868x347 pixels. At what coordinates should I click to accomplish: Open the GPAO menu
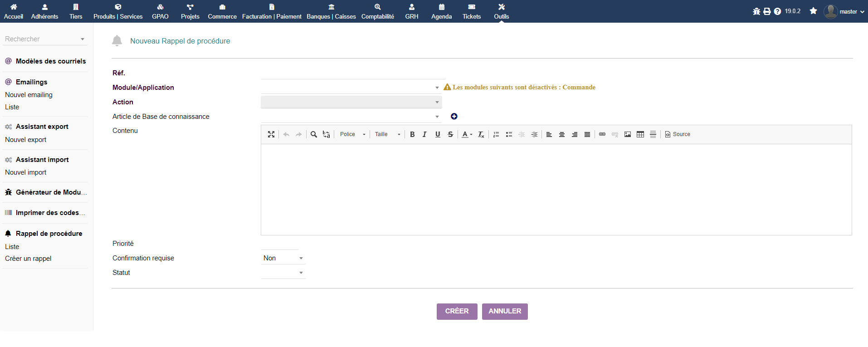160,11
